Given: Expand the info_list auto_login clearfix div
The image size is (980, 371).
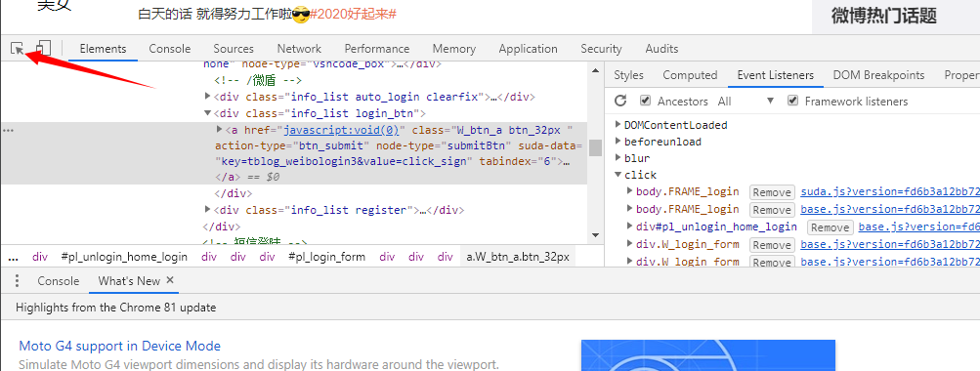Looking at the screenshot, I should coord(208,97).
